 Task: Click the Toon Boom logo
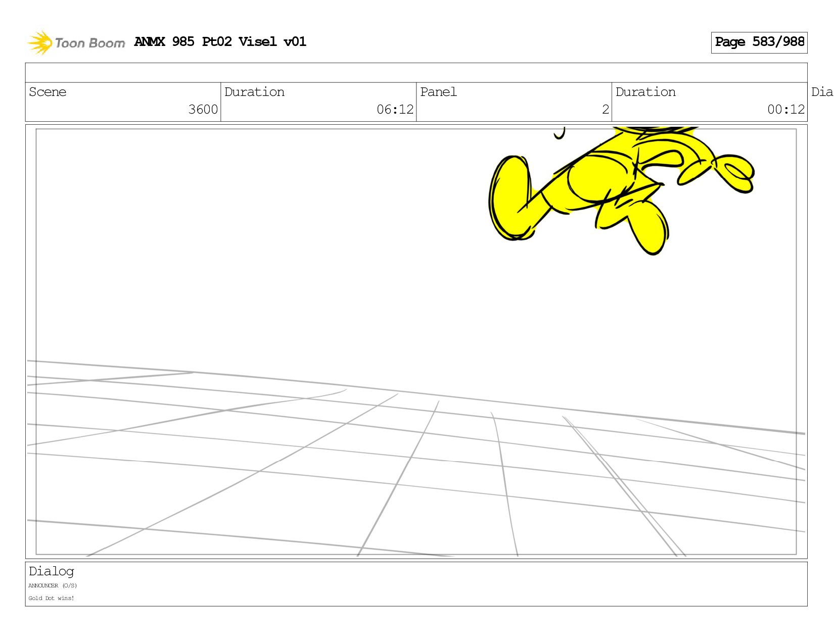(x=76, y=42)
